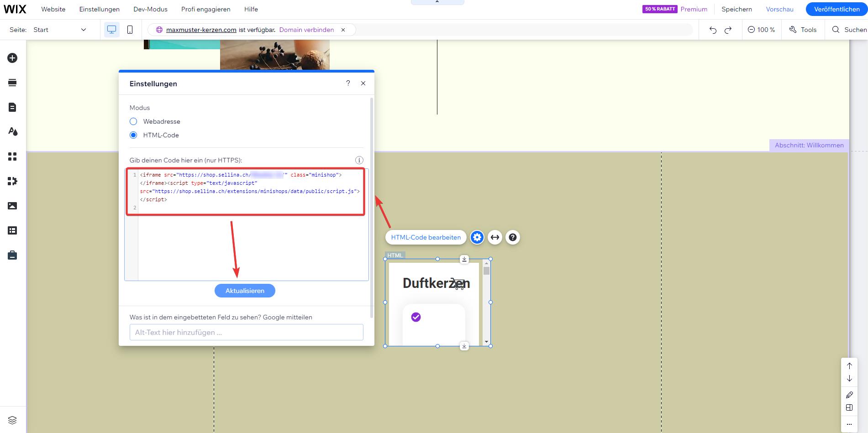Open the puzzle-piece integrations icon
This screenshot has width=868, height=433.
tap(12, 181)
